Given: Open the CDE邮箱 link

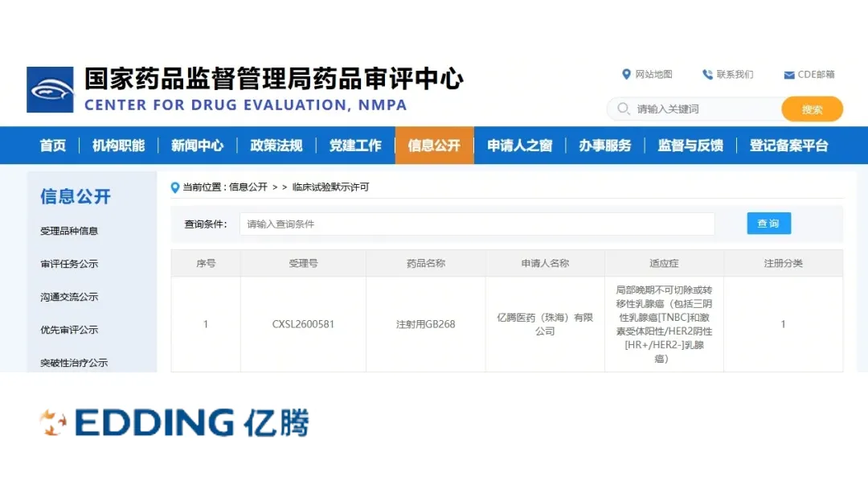Looking at the screenshot, I should 816,74.
